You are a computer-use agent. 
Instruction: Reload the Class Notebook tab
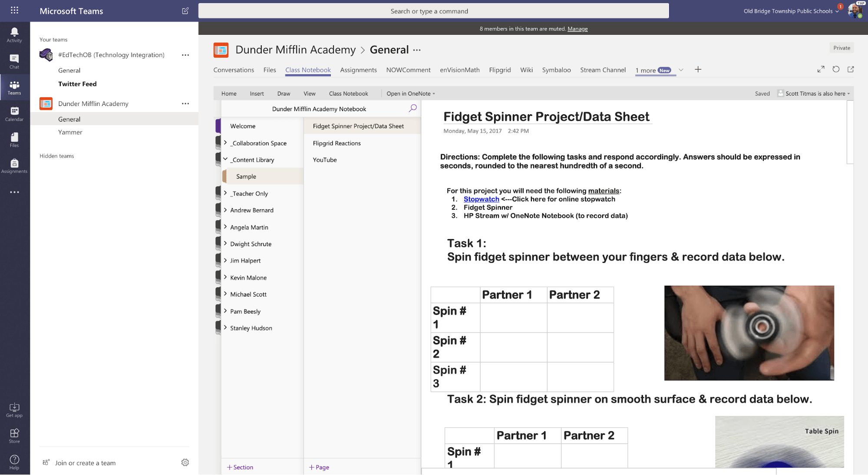[836, 69]
